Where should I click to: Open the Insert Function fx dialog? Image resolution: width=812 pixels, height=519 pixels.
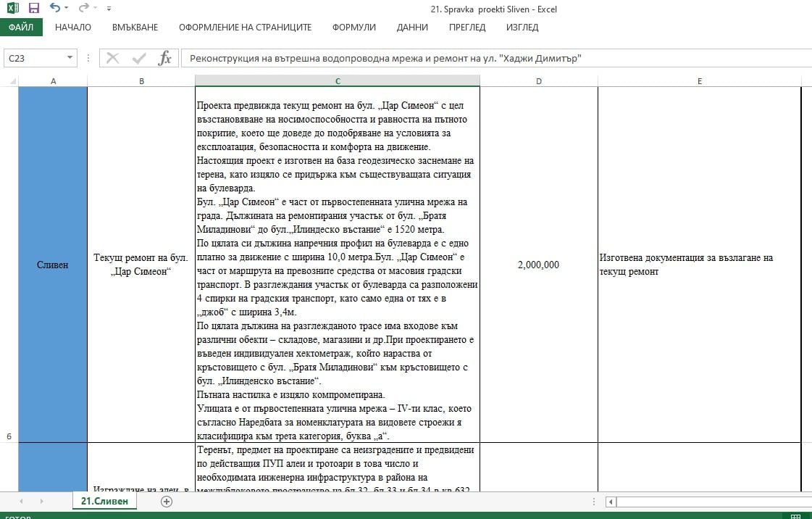click(165, 58)
